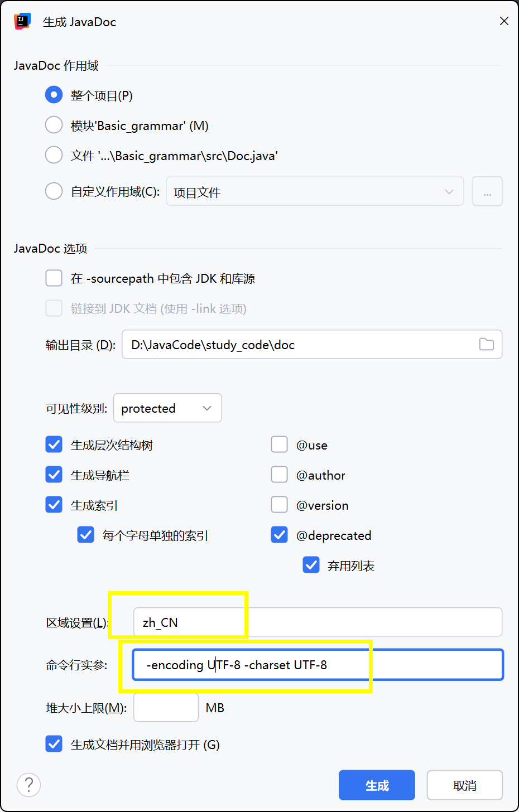Click the 取消 button
This screenshot has height=812, width=519.
[x=465, y=785]
